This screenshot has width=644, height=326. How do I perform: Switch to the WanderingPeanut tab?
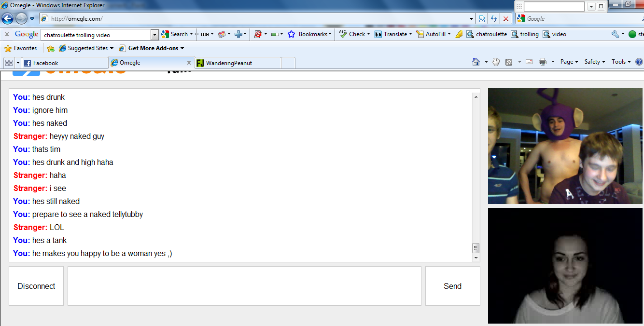pyautogui.click(x=238, y=63)
